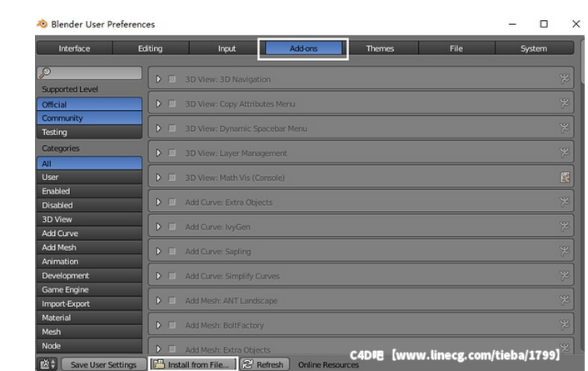Click the support icon for Layer Management
Screen dimensions: 588x371
(x=564, y=153)
